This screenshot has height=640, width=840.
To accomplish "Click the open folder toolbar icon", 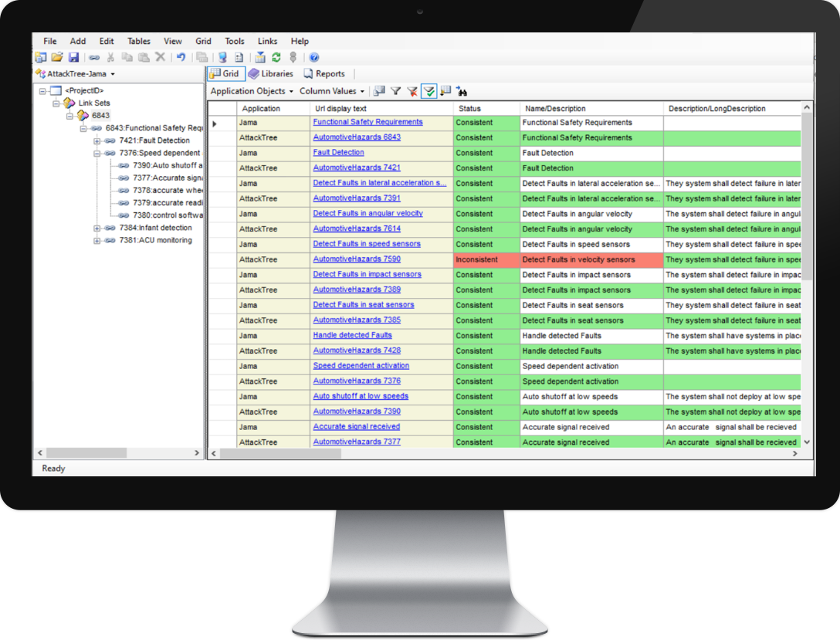I will pos(57,57).
